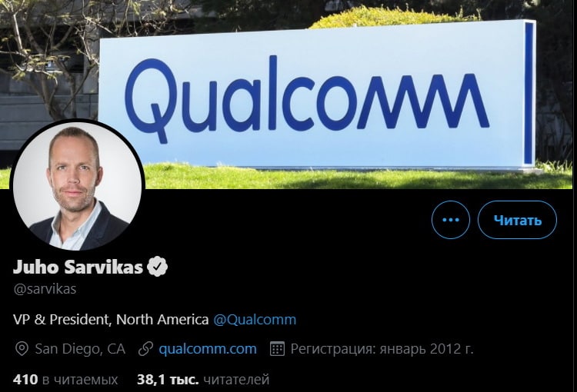Click the Регистрация: январь 2012 г. date
Image resolution: width=577 pixels, height=392 pixels.
[382, 349]
